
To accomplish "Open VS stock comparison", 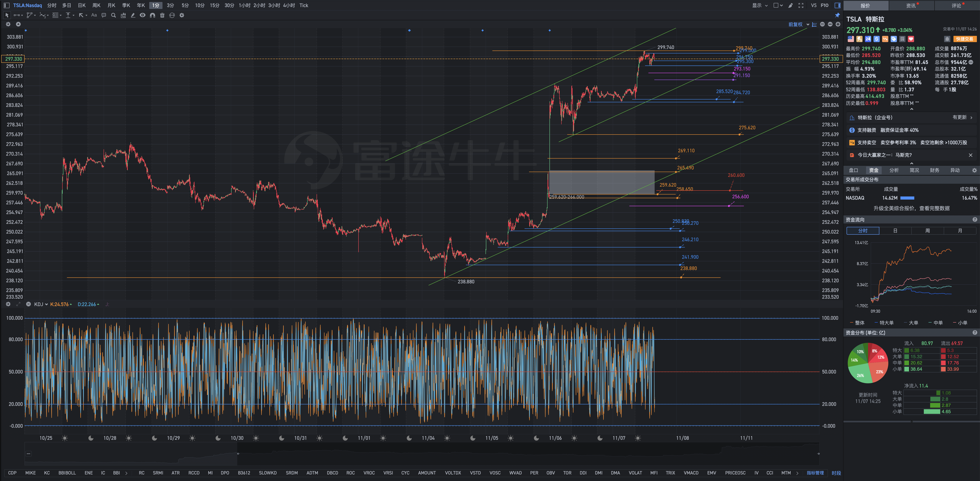I will [814, 5].
